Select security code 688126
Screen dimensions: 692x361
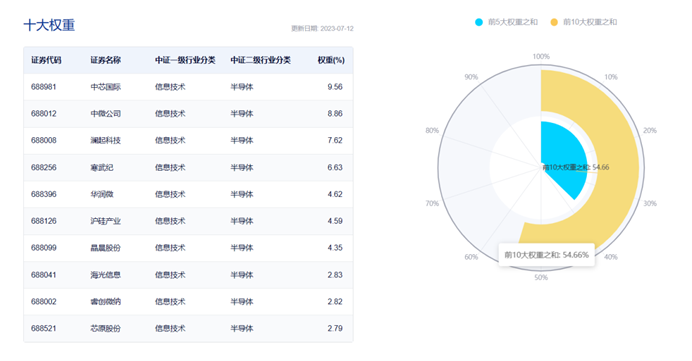tap(44, 221)
